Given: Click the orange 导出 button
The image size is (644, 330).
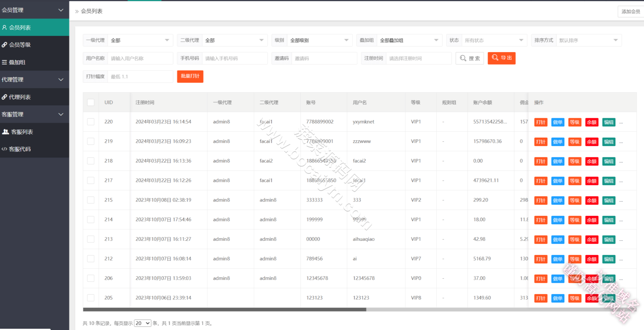Looking at the screenshot, I should [502, 58].
